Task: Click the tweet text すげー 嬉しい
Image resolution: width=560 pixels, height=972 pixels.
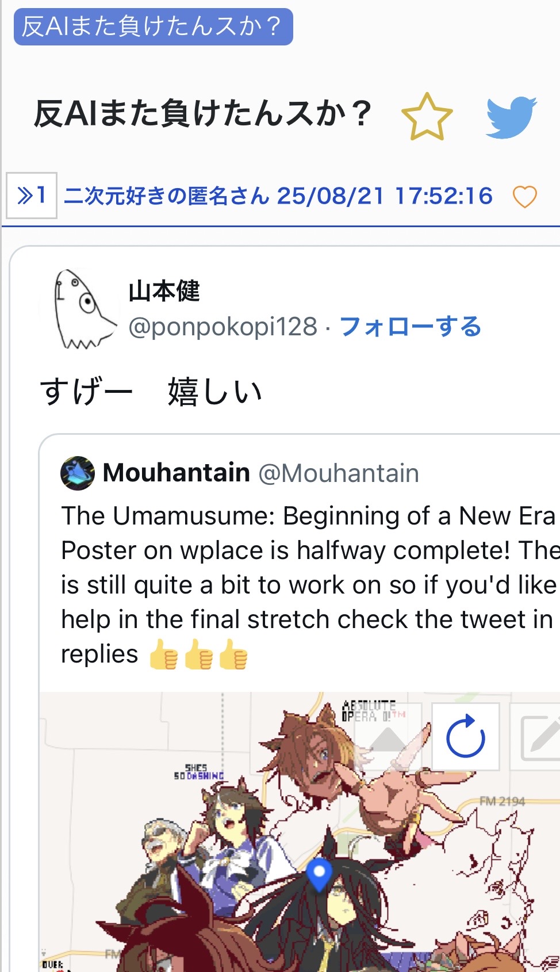Action: click(151, 392)
